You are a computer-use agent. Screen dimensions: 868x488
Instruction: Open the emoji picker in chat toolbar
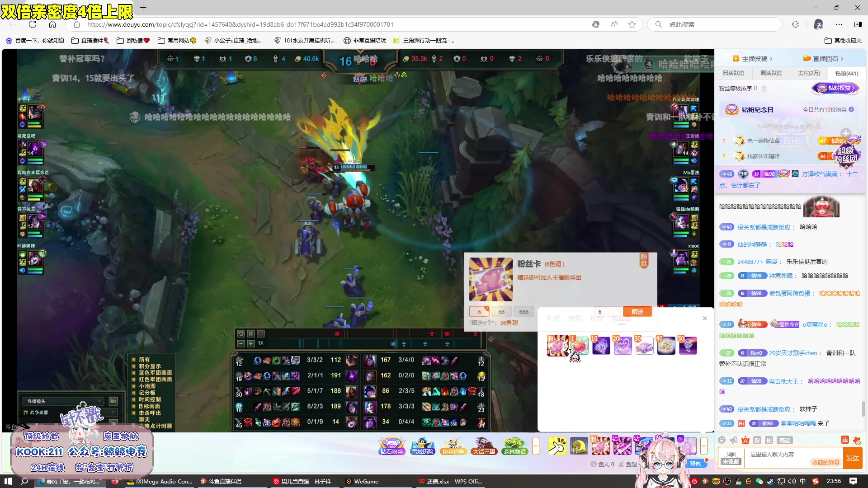click(x=722, y=440)
